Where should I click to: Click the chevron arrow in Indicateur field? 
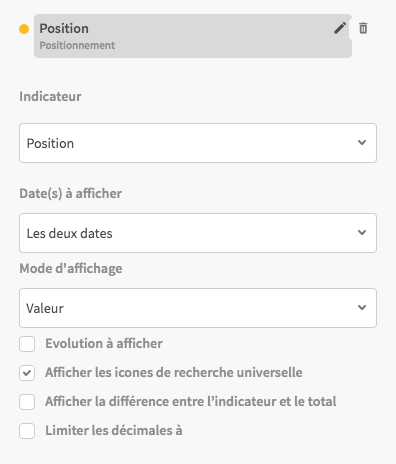point(362,143)
